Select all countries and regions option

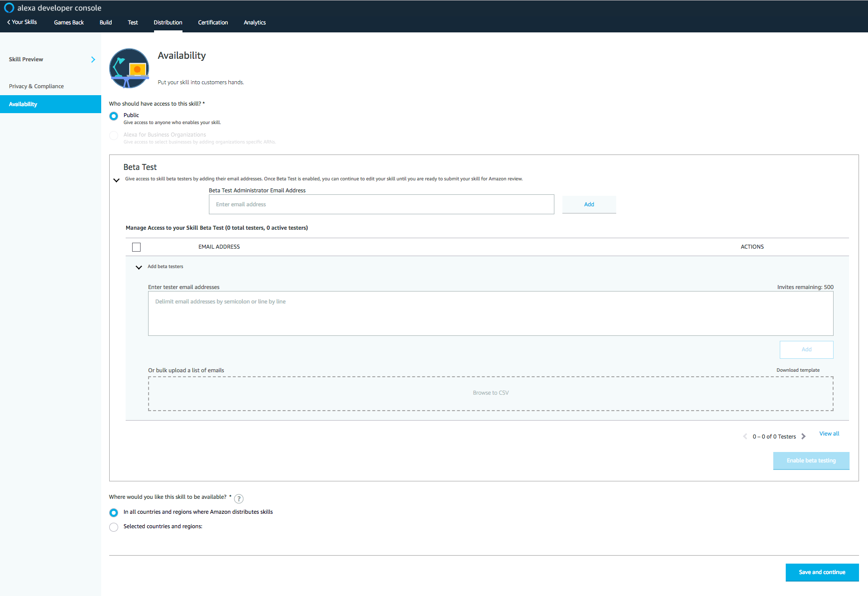tap(114, 513)
